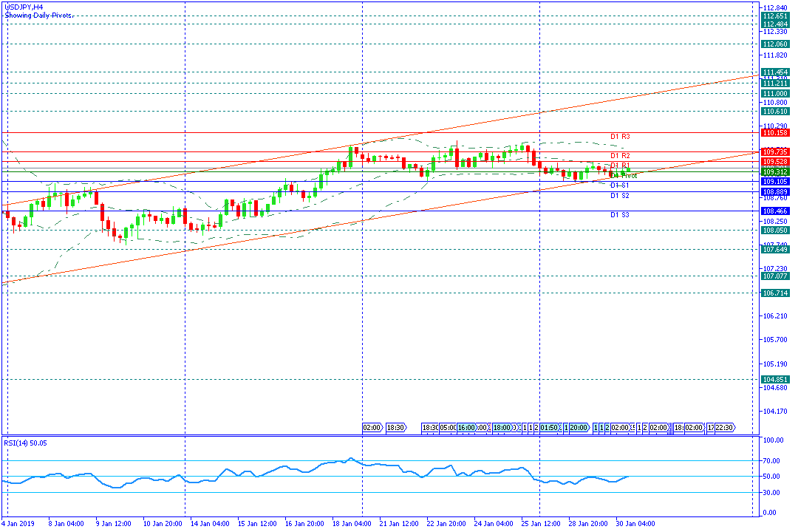Click the 104.851 level price tag
Viewport: 798px width, 532px height.
click(775, 379)
